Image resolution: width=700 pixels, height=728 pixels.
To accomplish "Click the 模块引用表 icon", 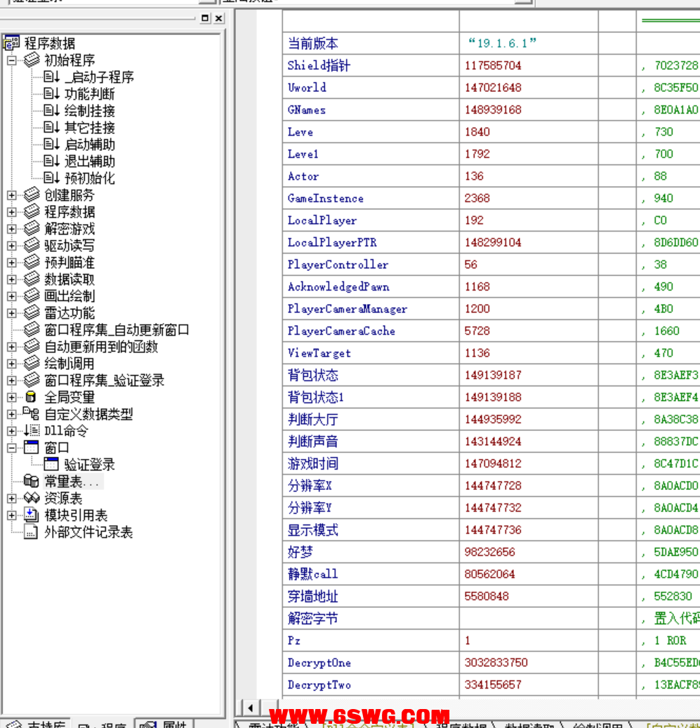I will 31,515.
